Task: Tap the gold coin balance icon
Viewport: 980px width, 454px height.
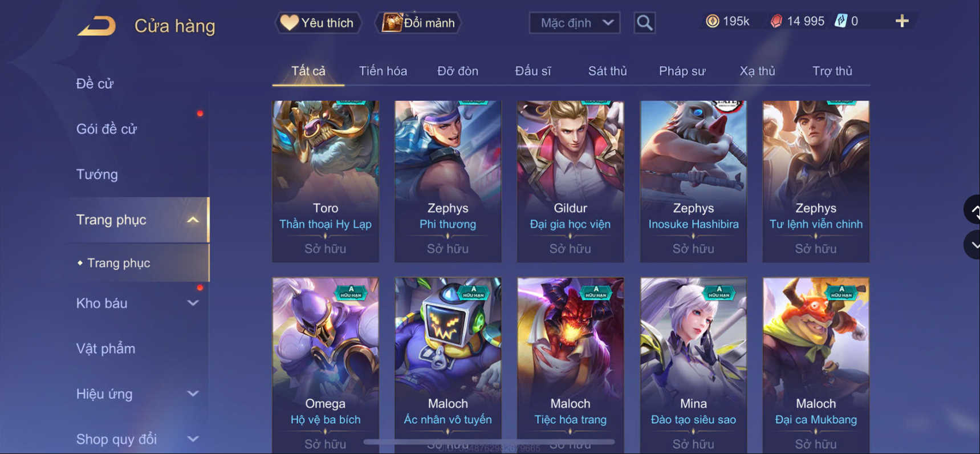Action: (713, 21)
